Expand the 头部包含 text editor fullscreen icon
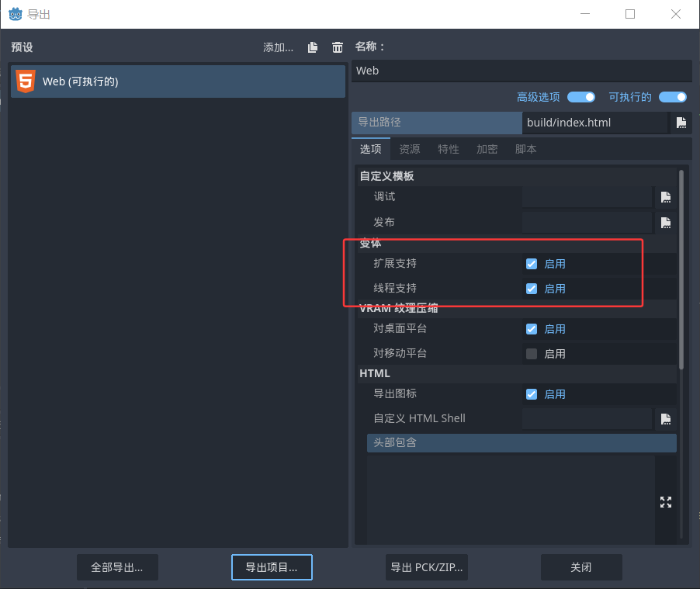 click(x=665, y=502)
